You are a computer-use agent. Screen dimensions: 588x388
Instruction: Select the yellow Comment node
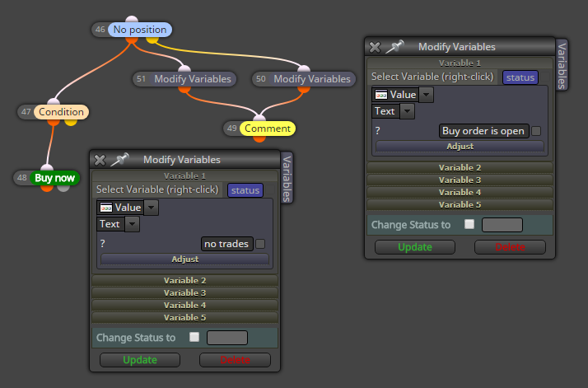[268, 129]
